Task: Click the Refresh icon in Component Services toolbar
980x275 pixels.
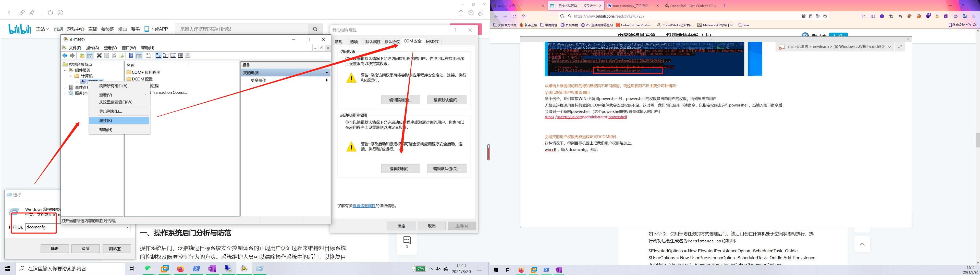Action: pos(115,56)
